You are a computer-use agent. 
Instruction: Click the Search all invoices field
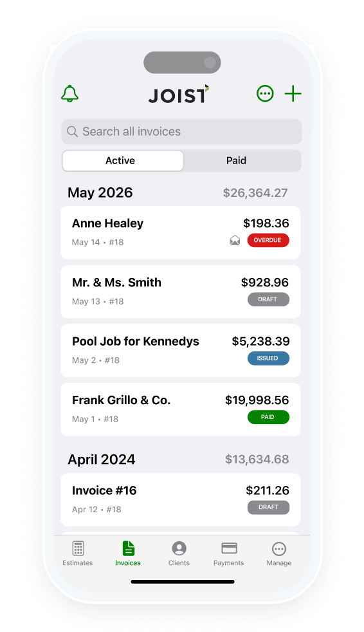[x=181, y=131]
